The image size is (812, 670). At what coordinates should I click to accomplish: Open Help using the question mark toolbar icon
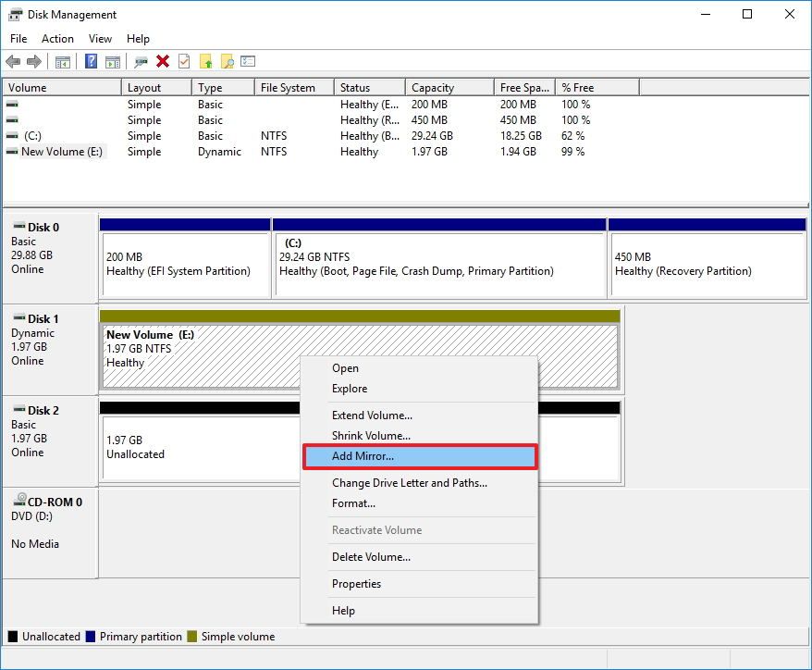[x=90, y=61]
